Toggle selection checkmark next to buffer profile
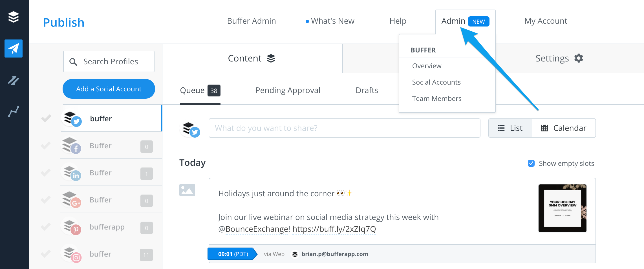Viewport: 644px width, 269px height. tap(46, 118)
